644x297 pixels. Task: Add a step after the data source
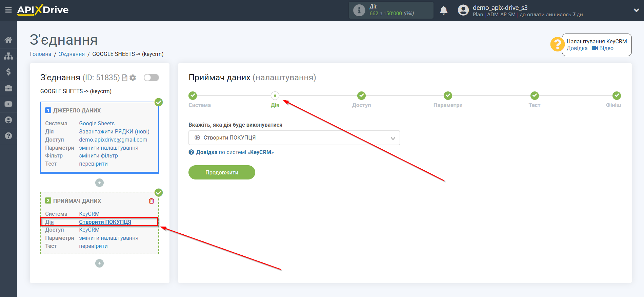[99, 183]
